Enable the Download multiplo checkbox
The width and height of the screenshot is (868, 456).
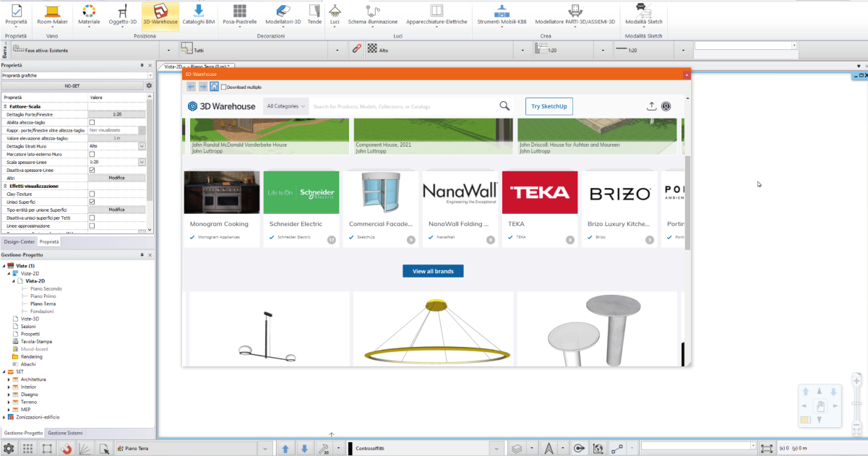tap(223, 87)
